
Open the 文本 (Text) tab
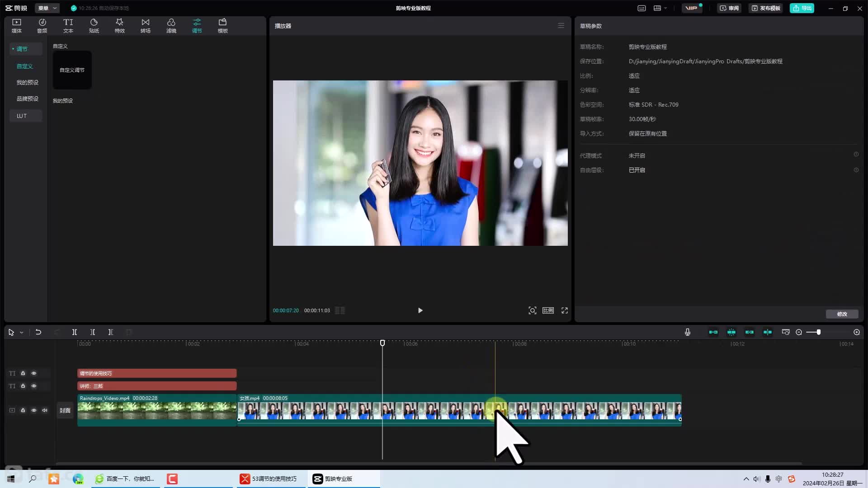[68, 26]
